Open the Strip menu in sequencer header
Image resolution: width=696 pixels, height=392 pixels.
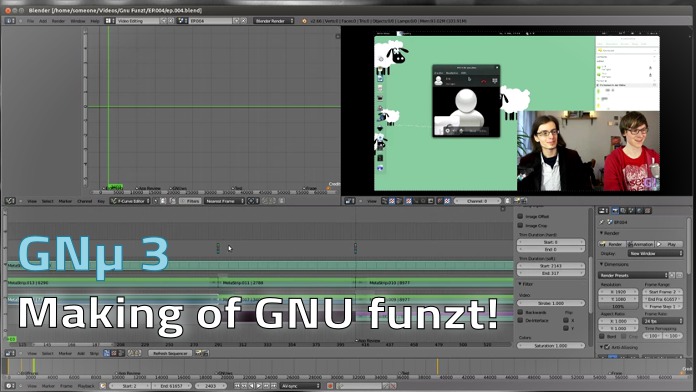pyautogui.click(x=94, y=353)
